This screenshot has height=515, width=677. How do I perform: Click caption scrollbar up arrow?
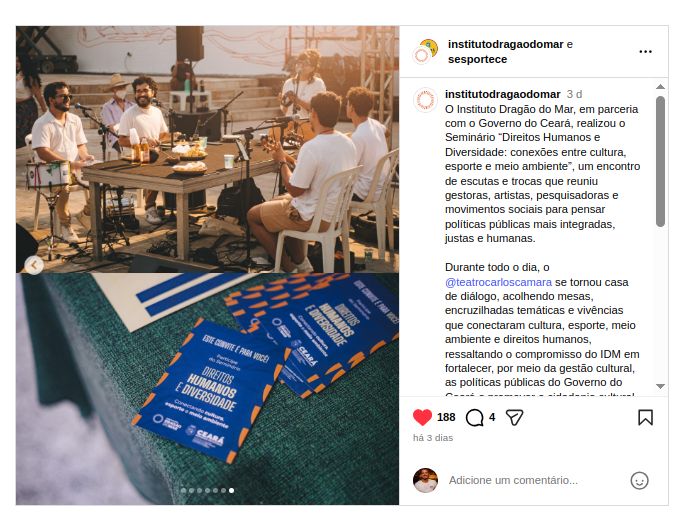pos(660,87)
